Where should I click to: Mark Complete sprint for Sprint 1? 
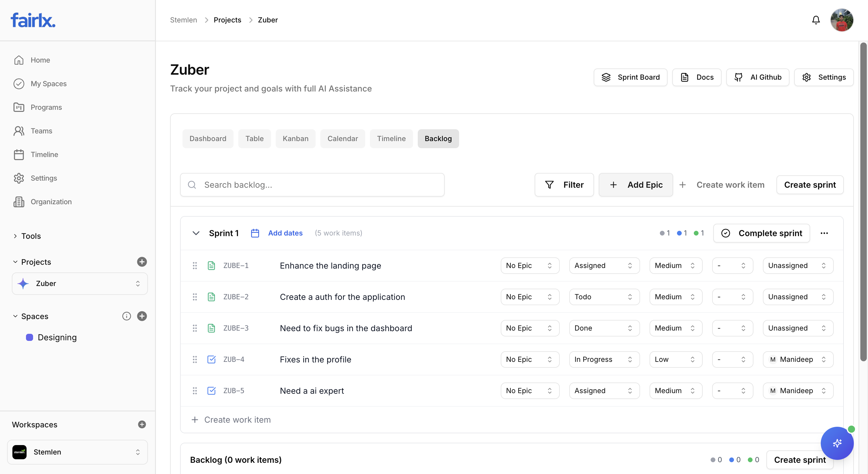tap(761, 233)
